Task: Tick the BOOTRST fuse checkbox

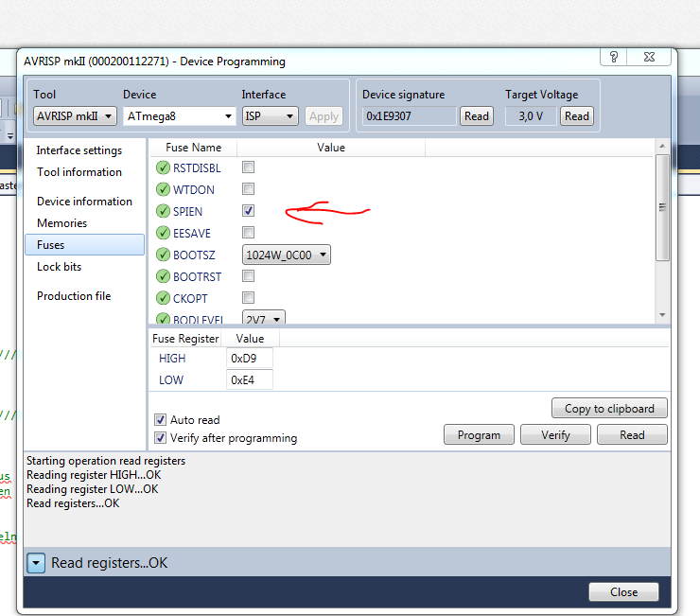Action: pyautogui.click(x=248, y=276)
